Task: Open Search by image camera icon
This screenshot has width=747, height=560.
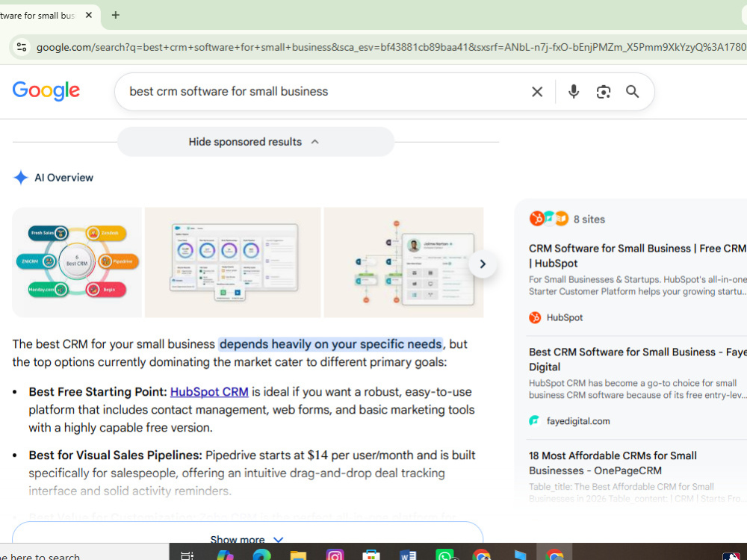Action: [603, 91]
